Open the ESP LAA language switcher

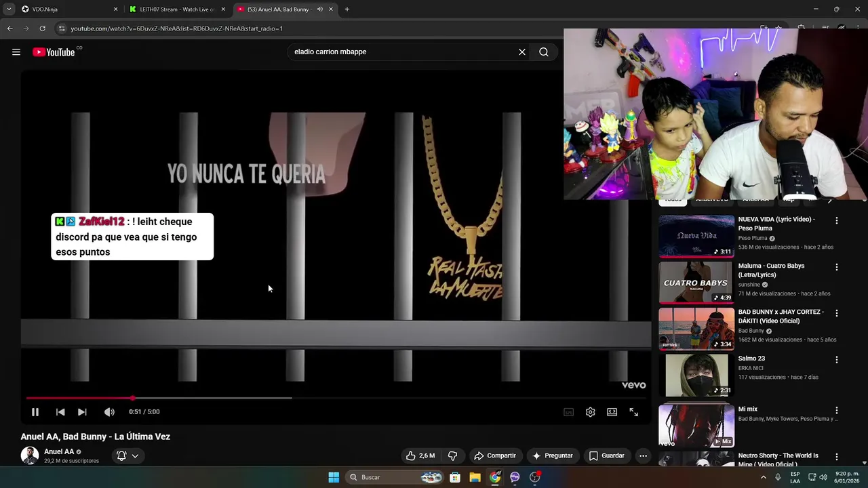click(x=795, y=477)
